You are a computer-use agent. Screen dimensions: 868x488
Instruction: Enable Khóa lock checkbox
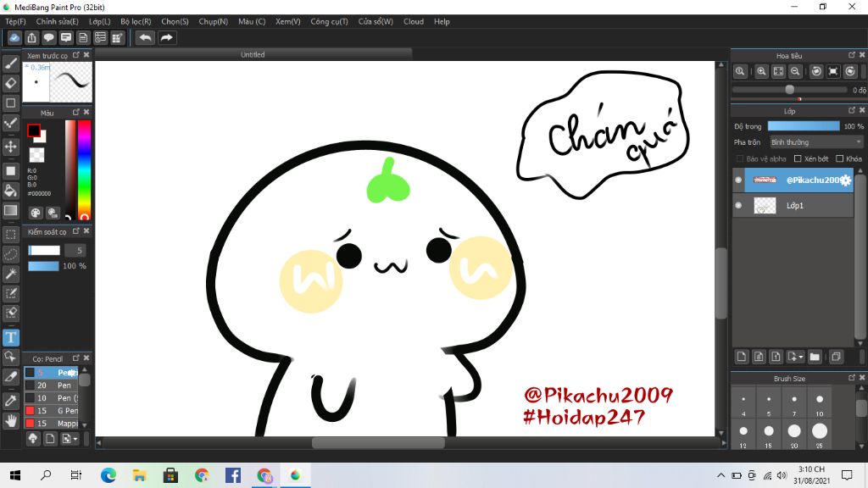(x=839, y=158)
